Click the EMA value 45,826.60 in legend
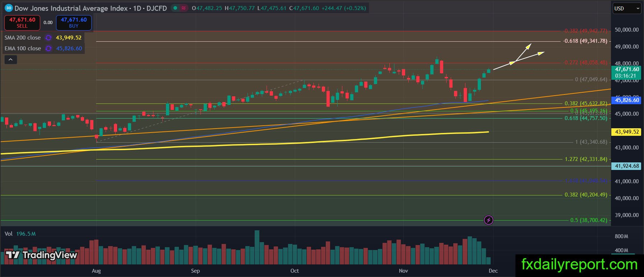 point(69,48)
